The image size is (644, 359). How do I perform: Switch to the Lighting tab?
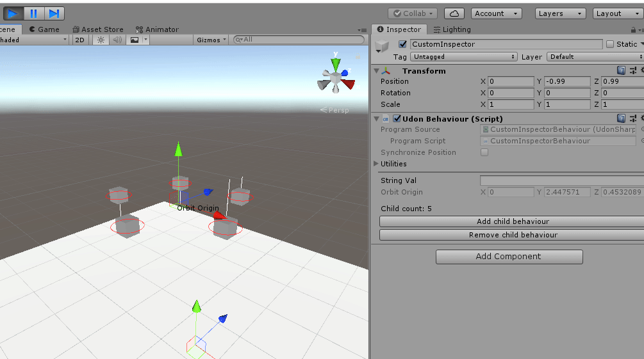452,29
